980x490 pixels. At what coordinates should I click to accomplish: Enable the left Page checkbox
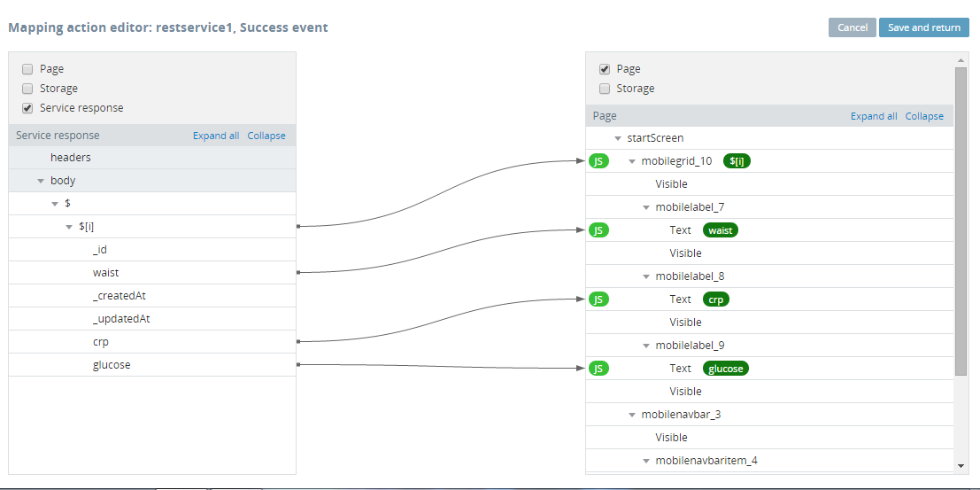(x=27, y=69)
